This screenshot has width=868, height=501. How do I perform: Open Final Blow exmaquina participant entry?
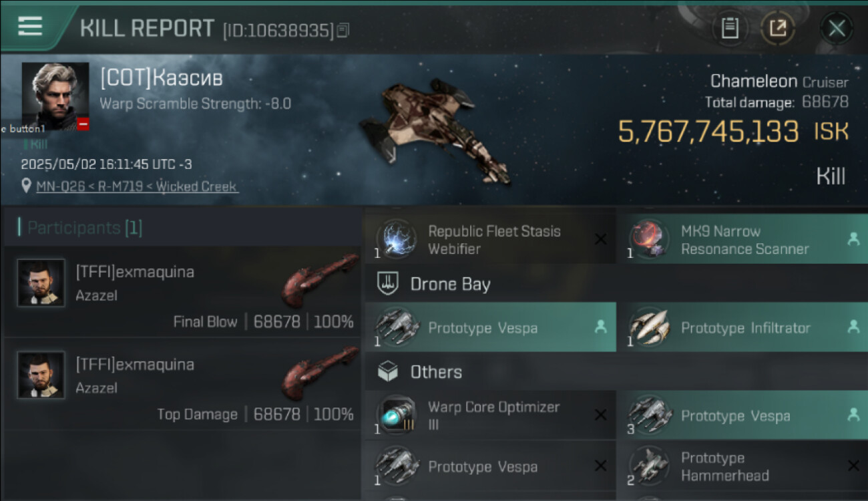(182, 291)
